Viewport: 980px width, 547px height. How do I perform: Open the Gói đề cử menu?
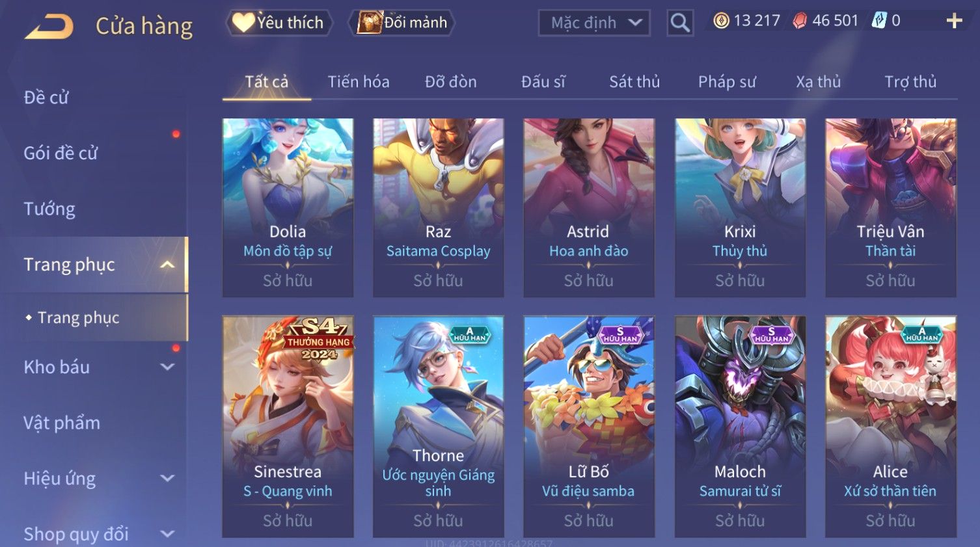(61, 153)
